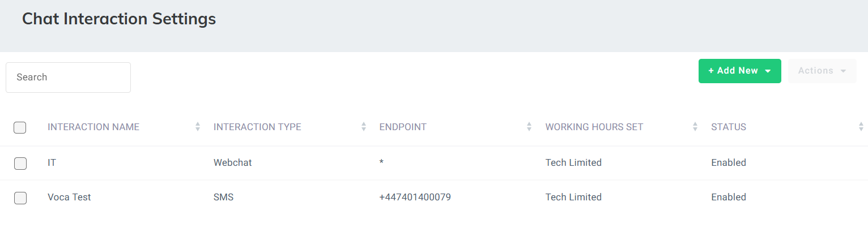
Task: Check the IT row checkbox
Action: click(x=20, y=163)
